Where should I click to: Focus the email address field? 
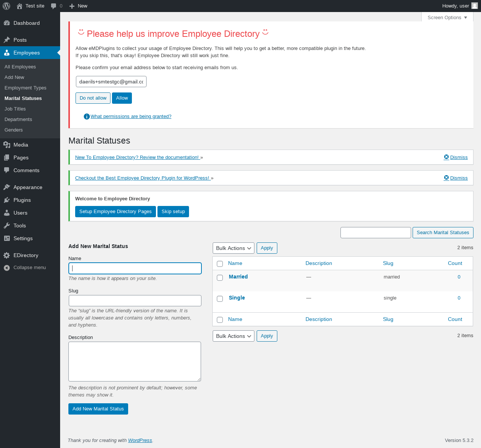point(111,82)
